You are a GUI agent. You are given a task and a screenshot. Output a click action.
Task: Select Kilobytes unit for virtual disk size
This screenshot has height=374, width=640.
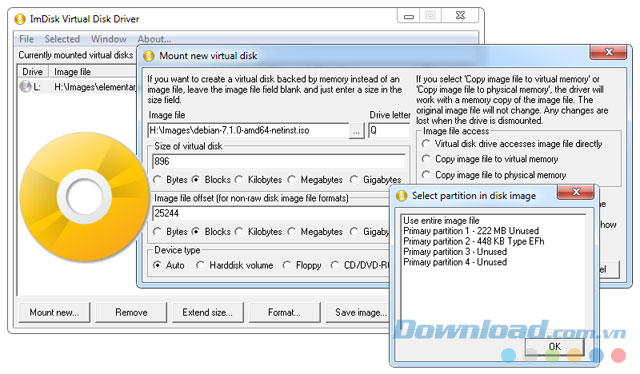pyautogui.click(x=259, y=180)
